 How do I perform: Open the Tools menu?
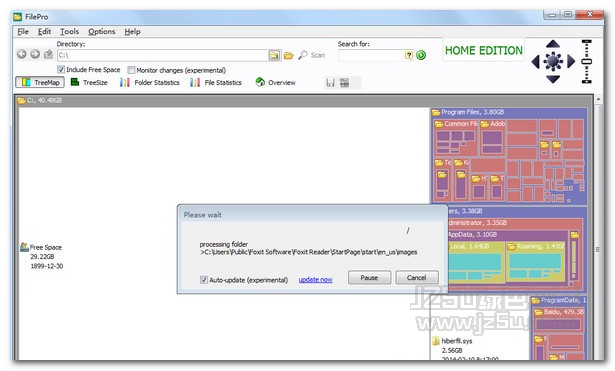(69, 32)
